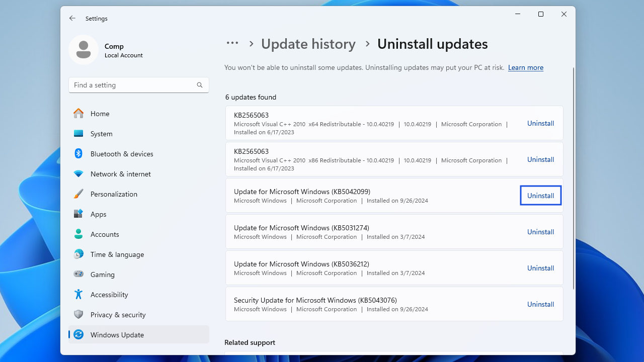
Task: Click 'Update for Microsoft Windows (KB5036212)' title
Action: (301, 264)
